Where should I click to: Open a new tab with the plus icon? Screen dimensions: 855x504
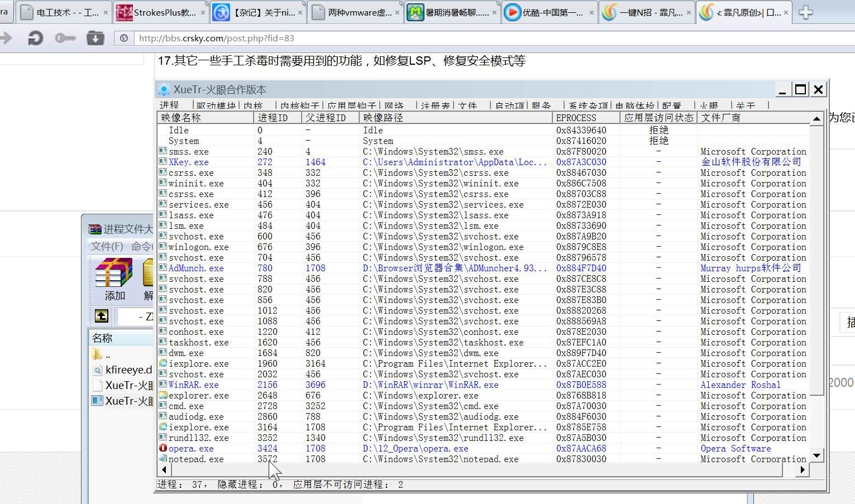(805, 12)
